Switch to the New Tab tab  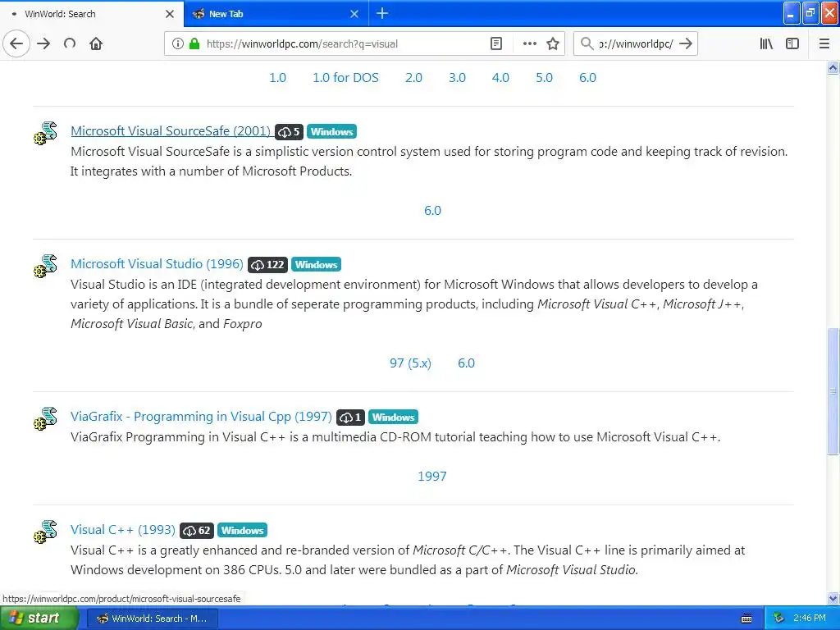click(276, 13)
